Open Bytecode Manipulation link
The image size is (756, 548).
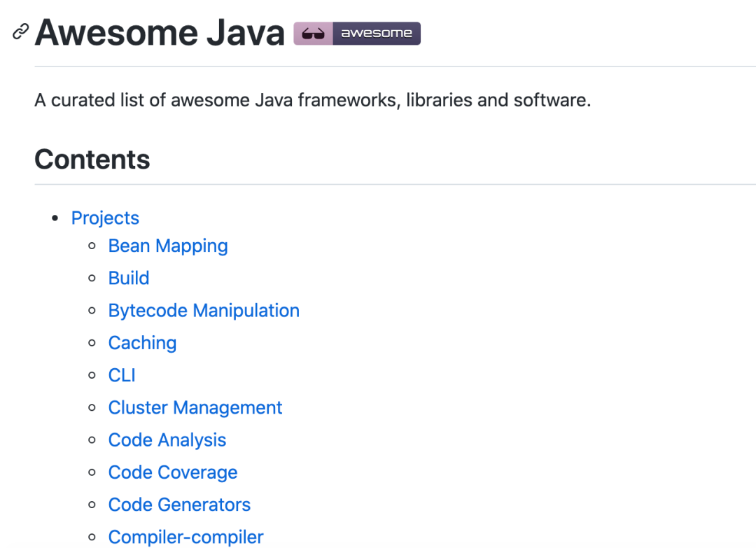(x=204, y=311)
